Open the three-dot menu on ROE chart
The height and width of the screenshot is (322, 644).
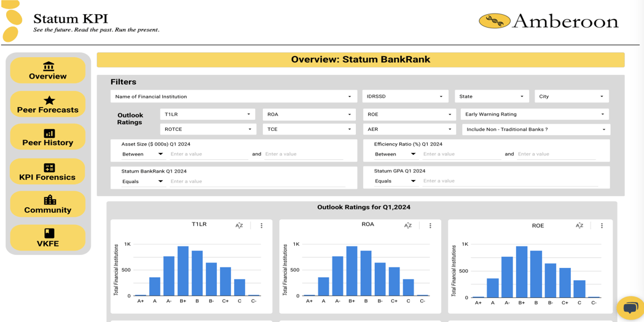[602, 226]
